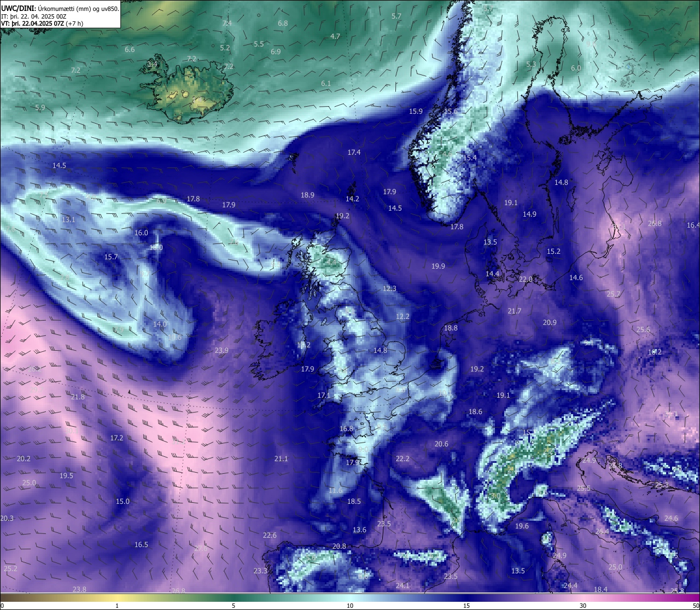Image resolution: width=700 pixels, height=610 pixels.
Task: Click the 12.3 value east of Scotland
Action: [389, 289]
